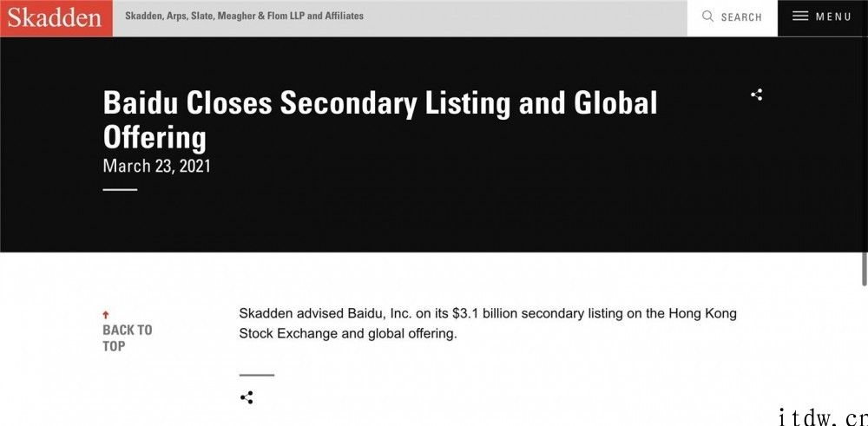Click the Baidu Closes Secondary Listing headline
The image size is (868, 426).
(380, 120)
